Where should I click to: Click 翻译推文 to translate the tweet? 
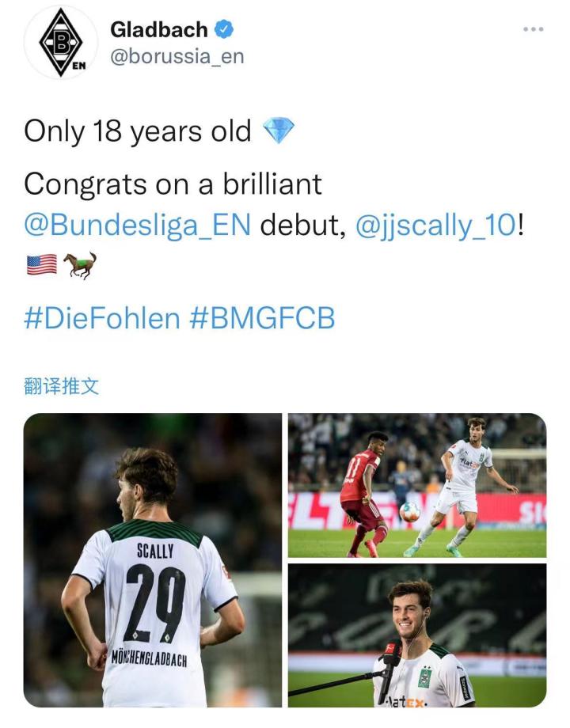62,386
